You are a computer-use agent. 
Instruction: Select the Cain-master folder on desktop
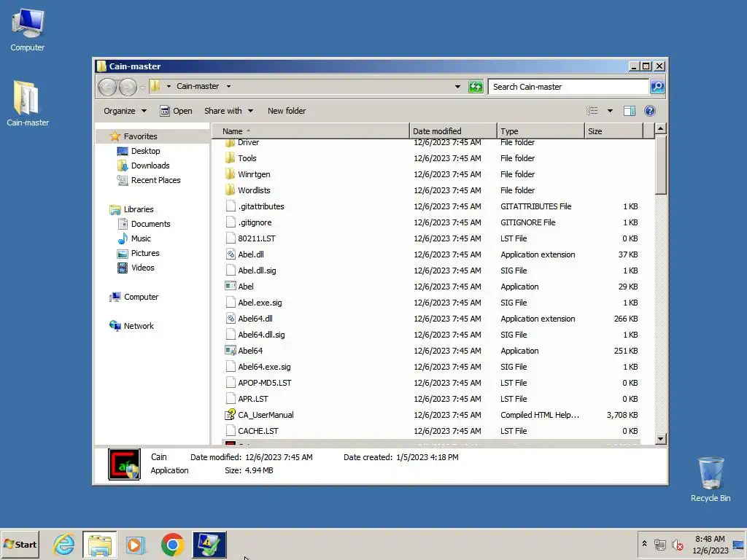(27, 104)
